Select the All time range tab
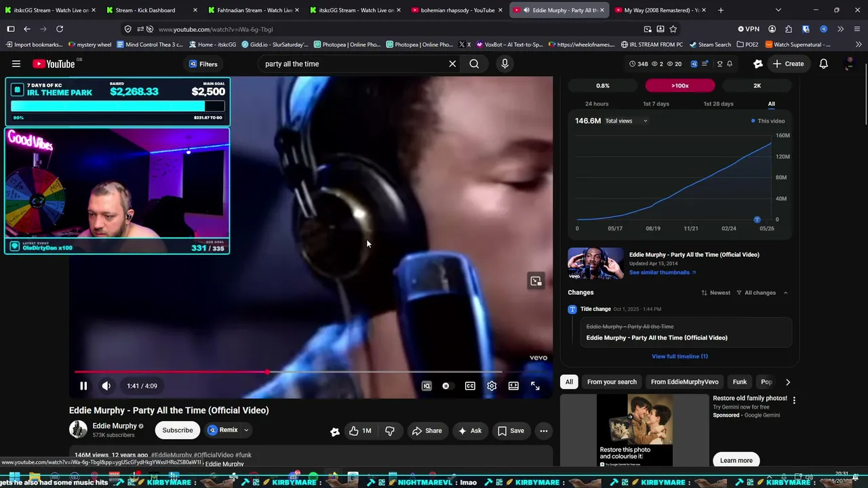 [771, 104]
